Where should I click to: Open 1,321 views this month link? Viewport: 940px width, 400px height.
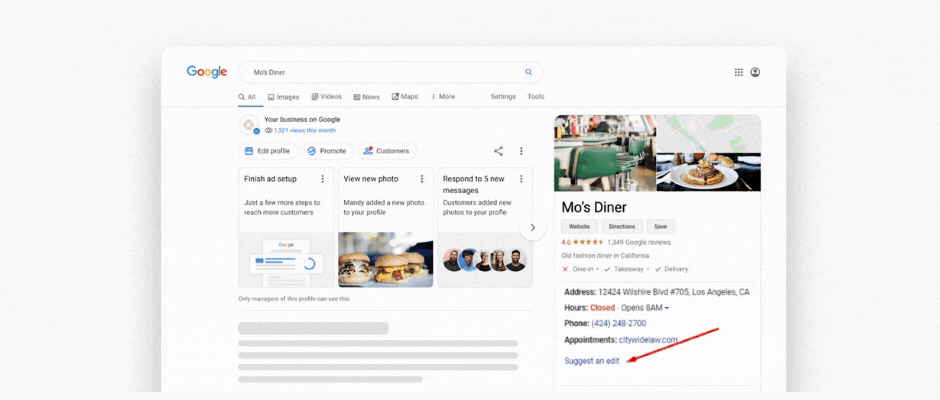click(x=305, y=130)
